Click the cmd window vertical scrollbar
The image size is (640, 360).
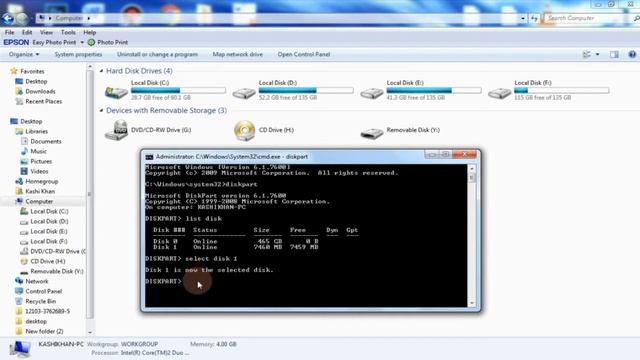tap(472, 235)
